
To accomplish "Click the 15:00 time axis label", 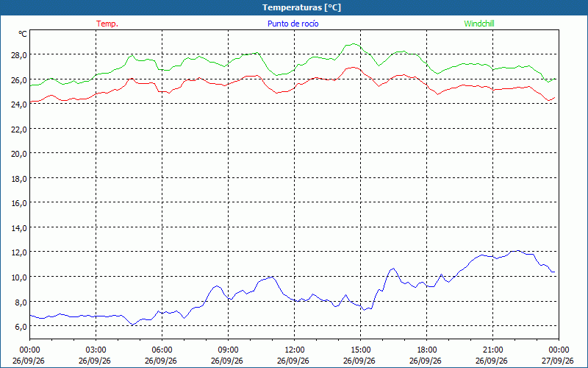I will click(x=360, y=350).
